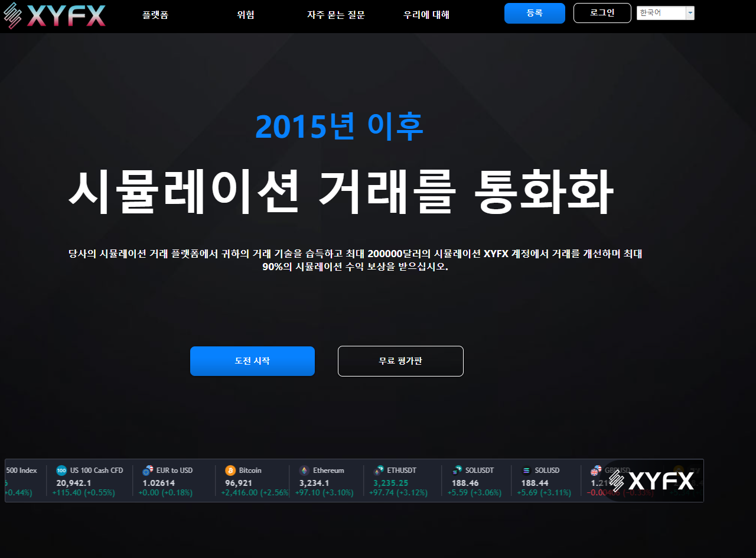Click the 2015년 이후 heading
Image resolution: width=756 pixels, height=558 pixels.
(339, 126)
